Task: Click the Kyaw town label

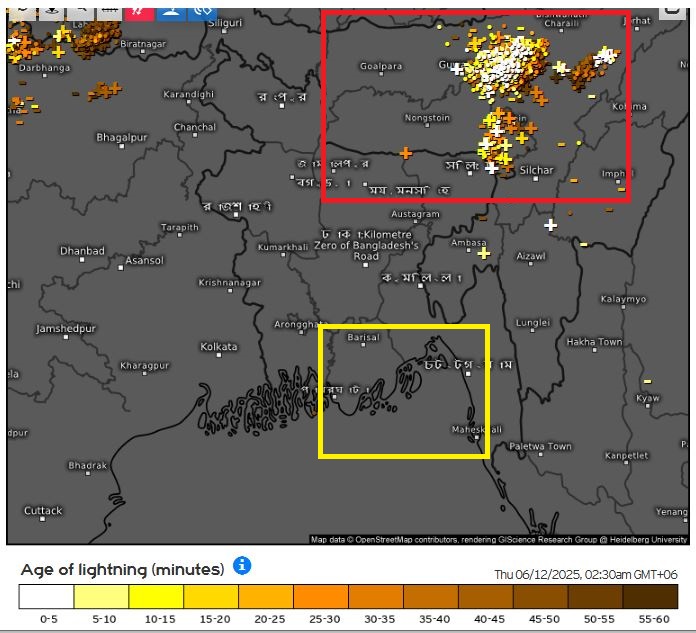Action: [x=648, y=398]
